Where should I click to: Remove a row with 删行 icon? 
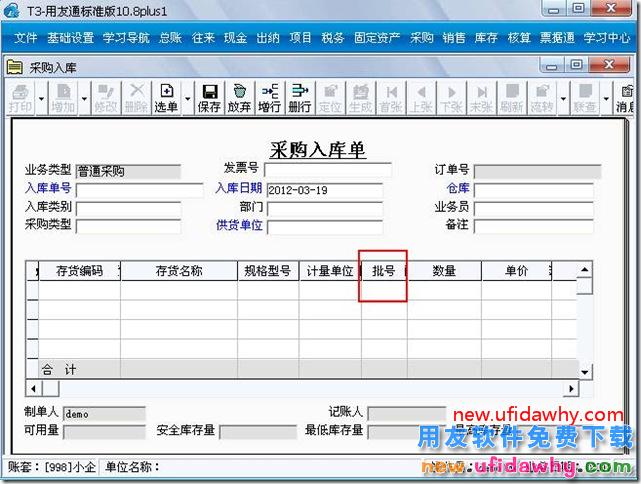[x=300, y=98]
